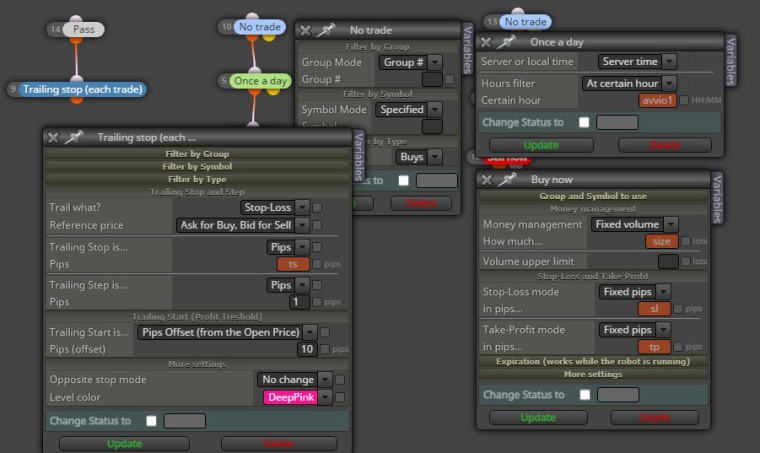Open the Reference price dropdown
The height and width of the screenshot is (453, 760).
pos(242,225)
